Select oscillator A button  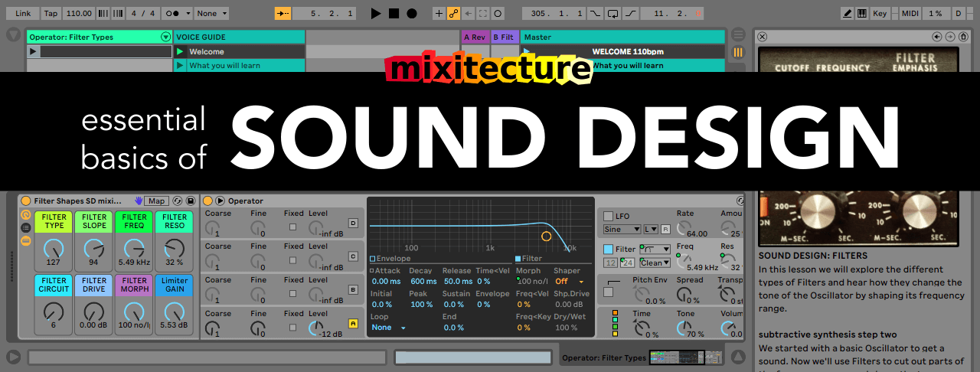[353, 324]
